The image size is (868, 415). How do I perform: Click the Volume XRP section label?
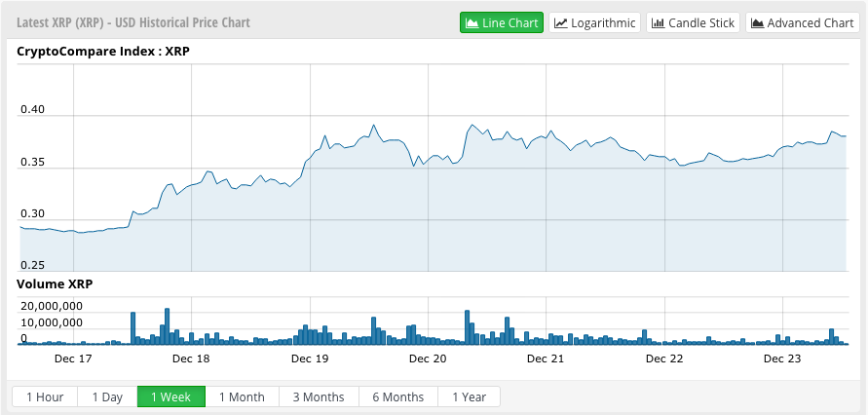point(56,284)
